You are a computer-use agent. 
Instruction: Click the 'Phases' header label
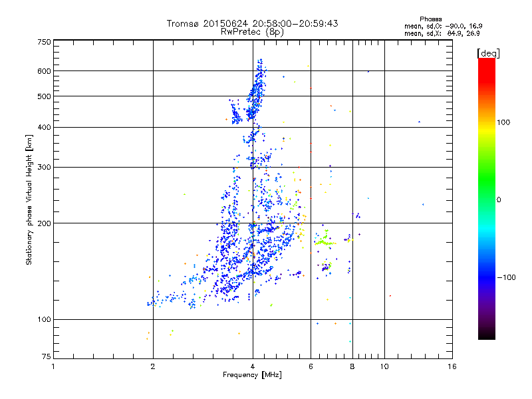430,19
